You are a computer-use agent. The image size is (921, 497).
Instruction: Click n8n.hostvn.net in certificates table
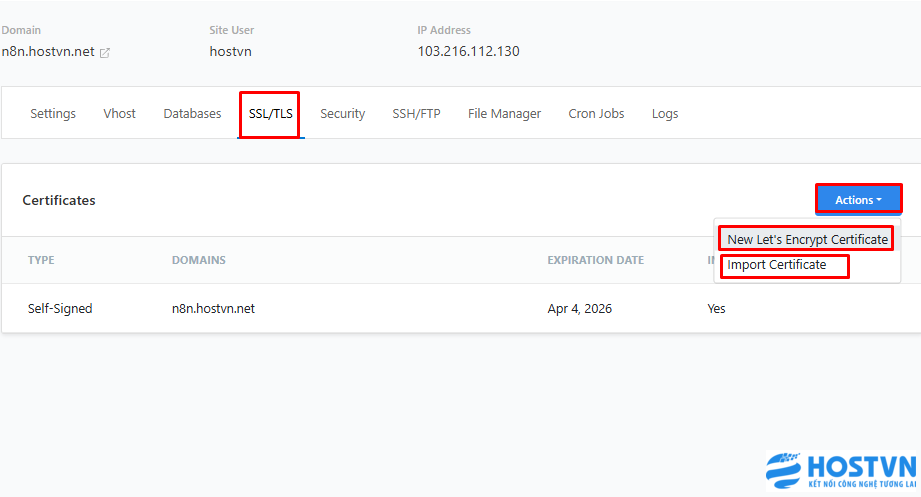tap(213, 308)
